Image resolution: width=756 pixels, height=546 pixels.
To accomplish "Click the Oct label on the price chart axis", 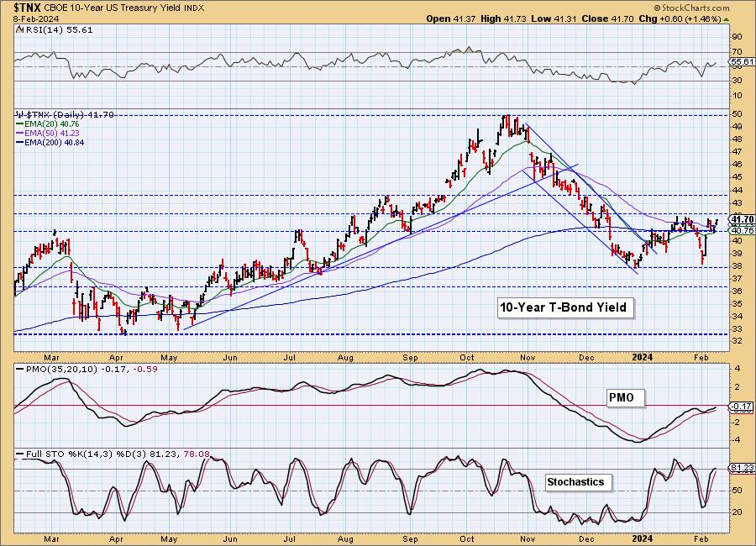I will pos(467,357).
